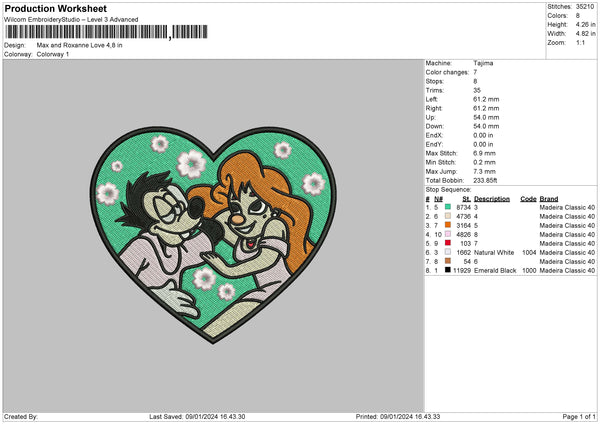The width and height of the screenshot is (600, 424).
Task: Click the orange color swatch in row 3
Action: click(x=448, y=225)
